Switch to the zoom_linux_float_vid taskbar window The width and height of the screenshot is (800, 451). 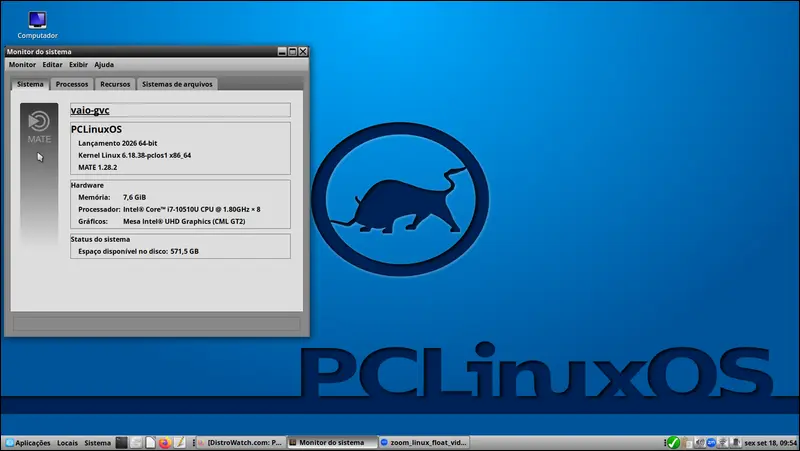pos(424,443)
